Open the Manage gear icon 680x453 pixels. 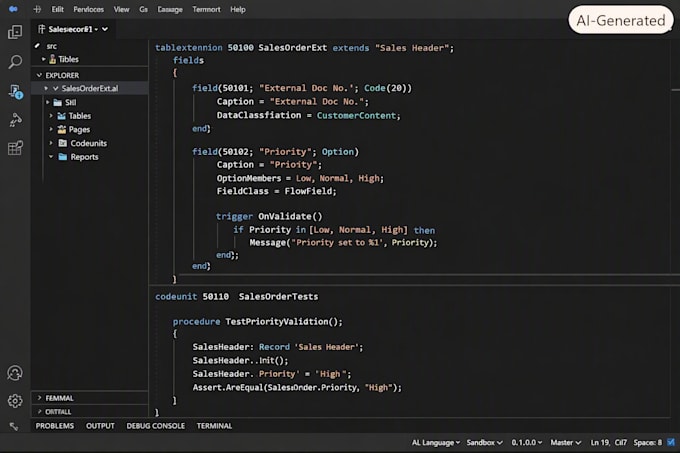point(15,401)
